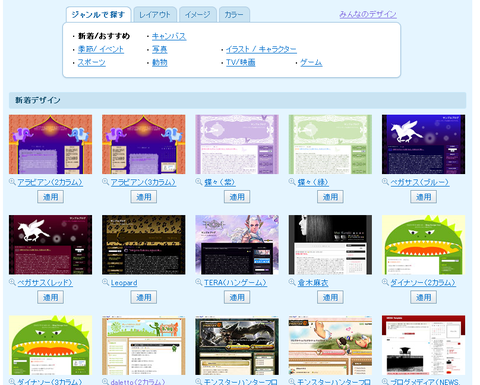This screenshot has height=385, width=480.
Task: Apply TERA(ハンゲーム) design with 適用
Action: 237,297
